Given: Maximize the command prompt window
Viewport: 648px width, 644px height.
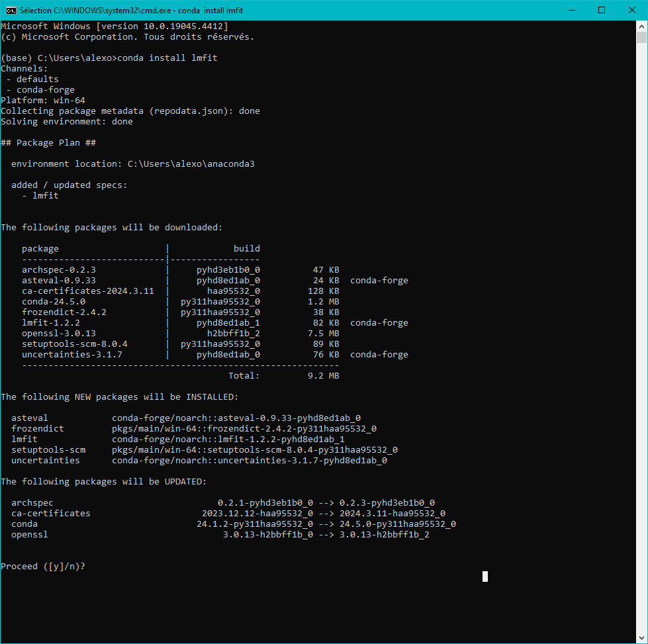Looking at the screenshot, I should 602,10.
